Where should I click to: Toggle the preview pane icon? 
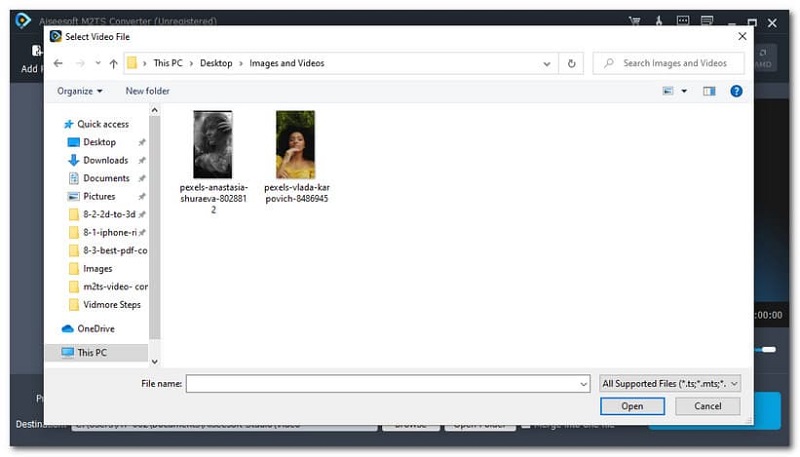click(709, 91)
